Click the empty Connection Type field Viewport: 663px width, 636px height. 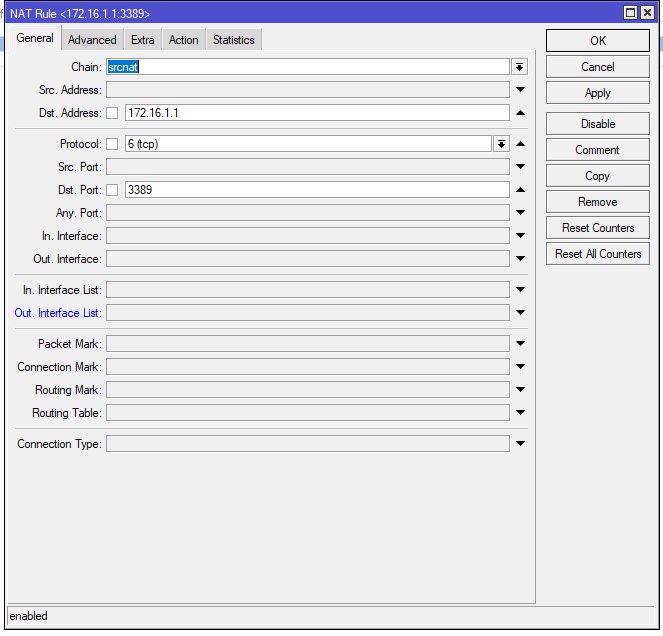point(308,444)
